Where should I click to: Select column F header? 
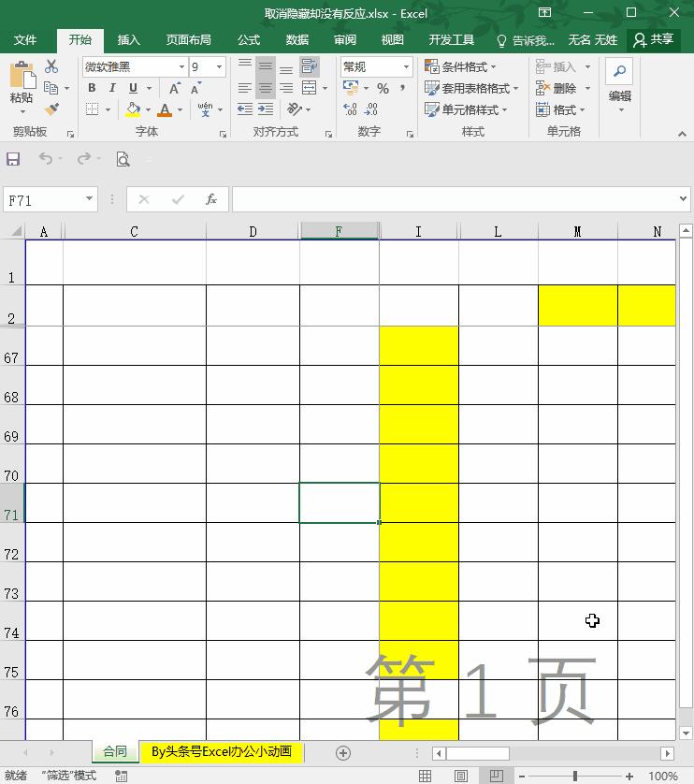[339, 231]
